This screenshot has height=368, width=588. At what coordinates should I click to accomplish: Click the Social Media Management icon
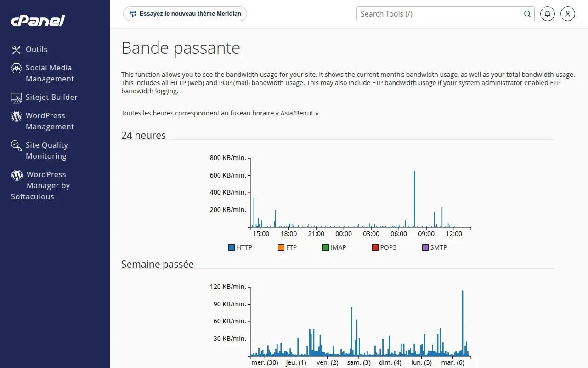(17, 68)
